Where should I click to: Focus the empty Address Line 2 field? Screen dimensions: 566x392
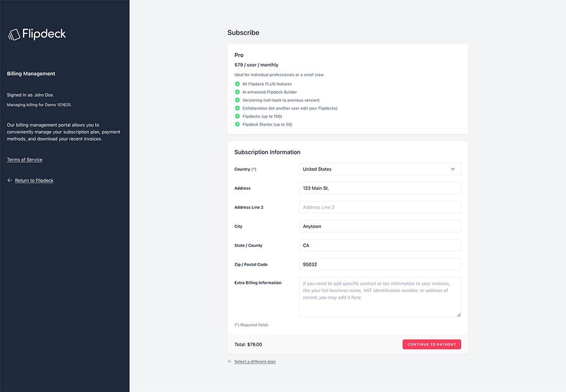[380, 207]
